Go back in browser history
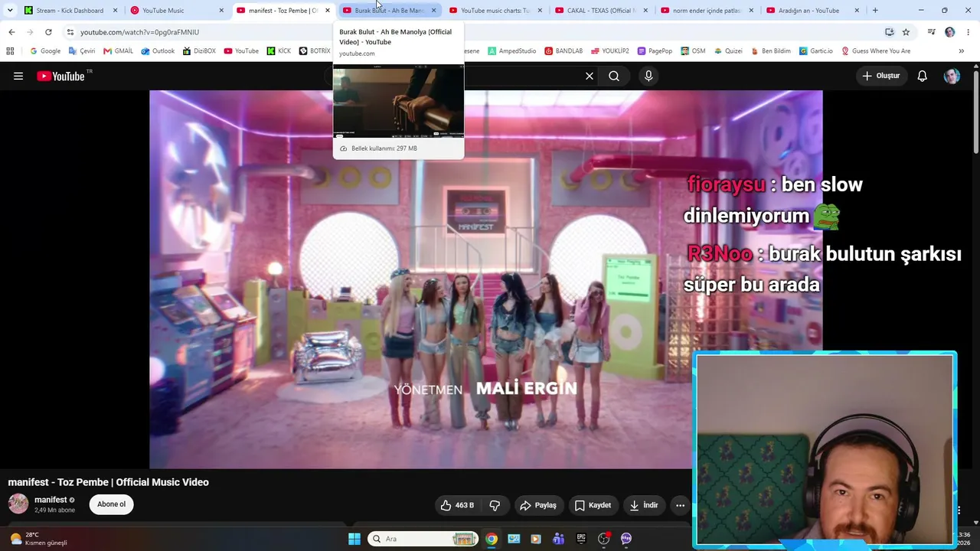The height and width of the screenshot is (551, 980). [11, 32]
